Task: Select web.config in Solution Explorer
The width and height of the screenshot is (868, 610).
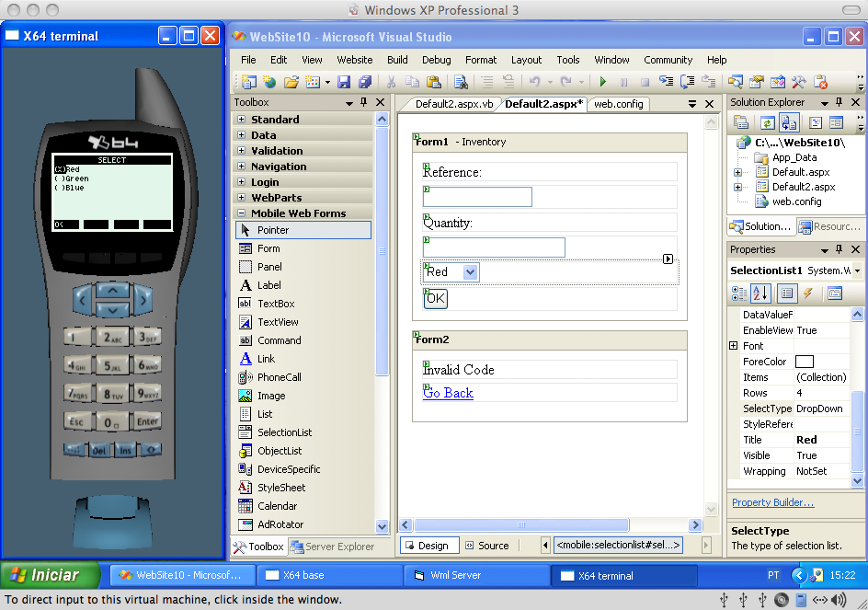Action: coord(796,201)
